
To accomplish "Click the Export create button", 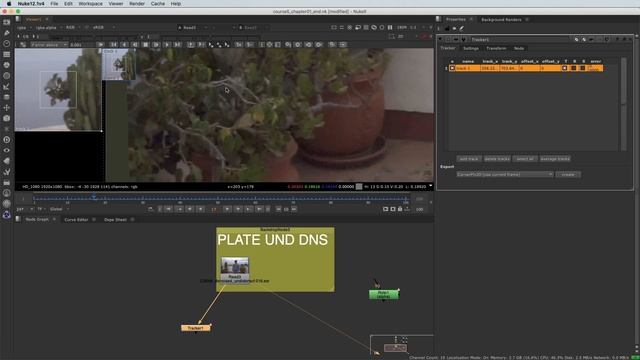I will [568, 174].
